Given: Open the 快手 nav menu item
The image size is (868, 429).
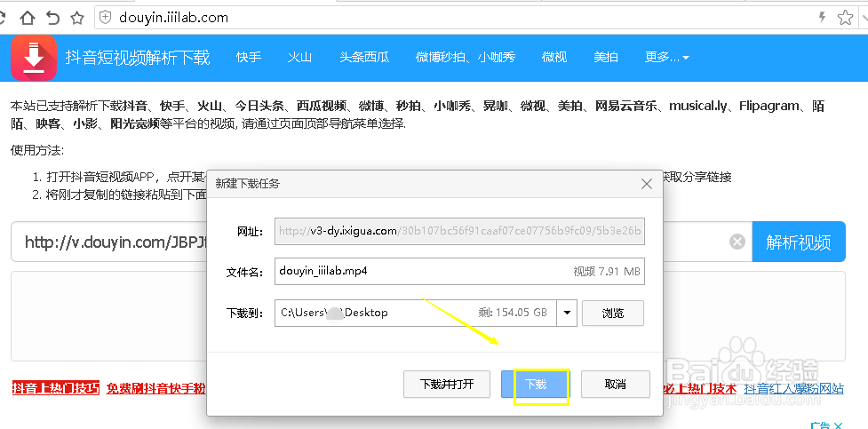Looking at the screenshot, I should pos(249,57).
